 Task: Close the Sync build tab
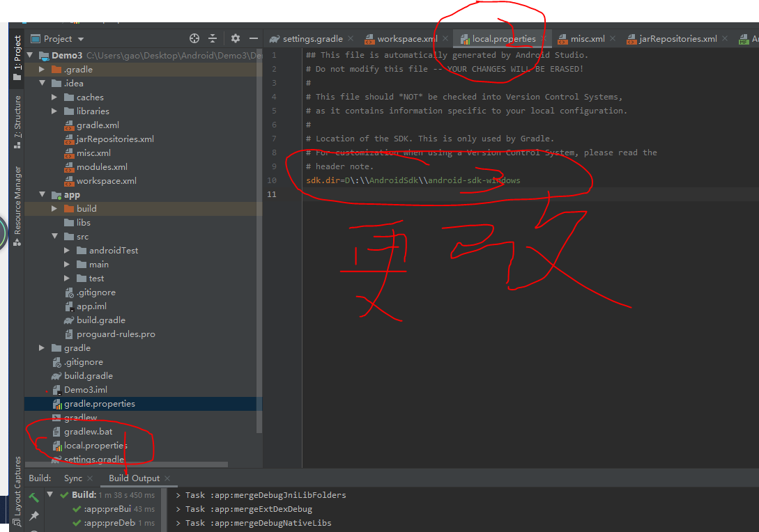click(x=89, y=478)
